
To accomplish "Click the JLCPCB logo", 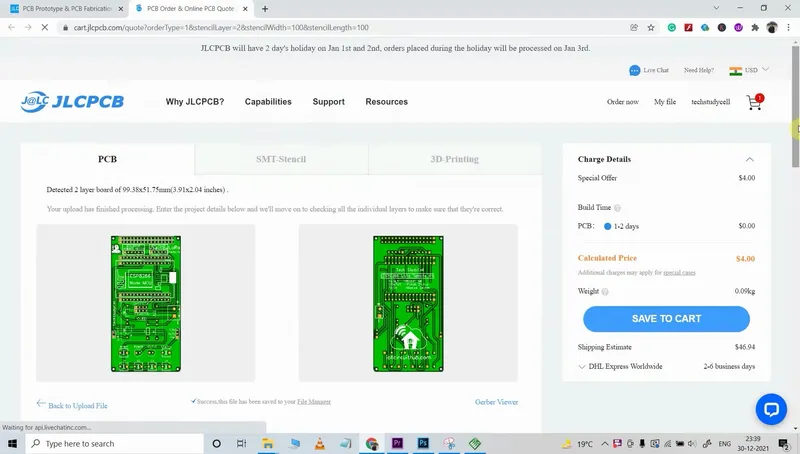I will click(x=70, y=102).
